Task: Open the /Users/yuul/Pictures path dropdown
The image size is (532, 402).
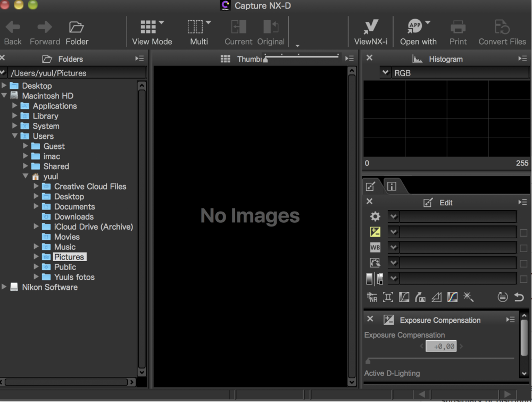Action: 3,73
